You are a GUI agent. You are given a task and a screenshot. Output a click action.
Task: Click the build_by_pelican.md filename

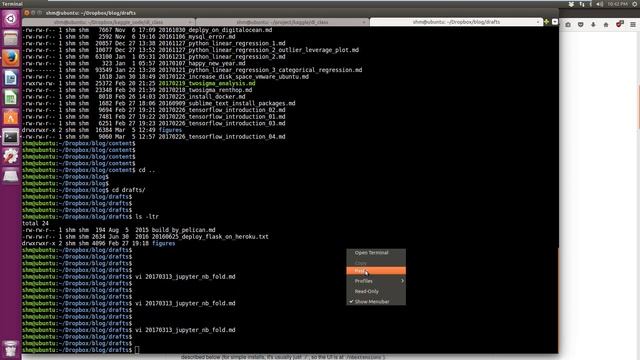[x=183, y=230]
